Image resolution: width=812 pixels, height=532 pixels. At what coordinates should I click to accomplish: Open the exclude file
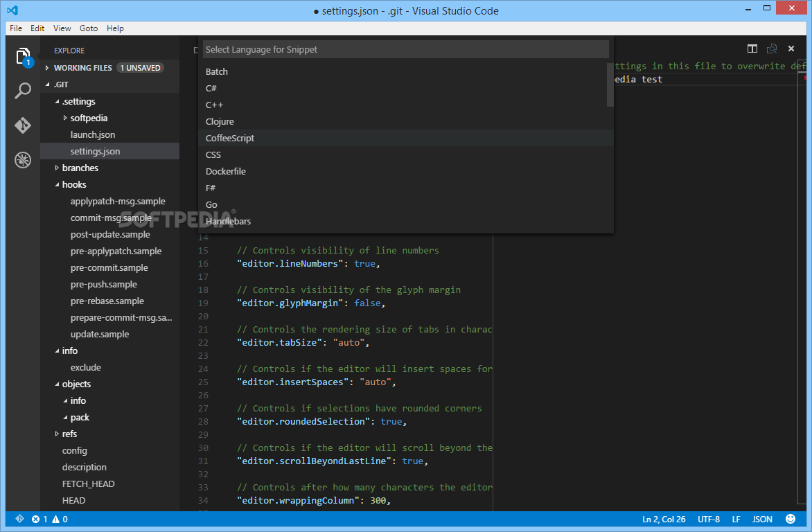[109, 367]
